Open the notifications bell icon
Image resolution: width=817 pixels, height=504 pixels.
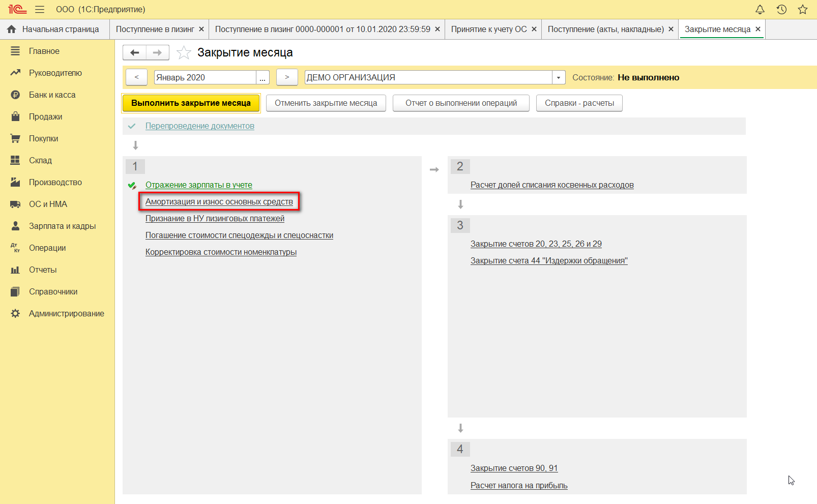760,10
